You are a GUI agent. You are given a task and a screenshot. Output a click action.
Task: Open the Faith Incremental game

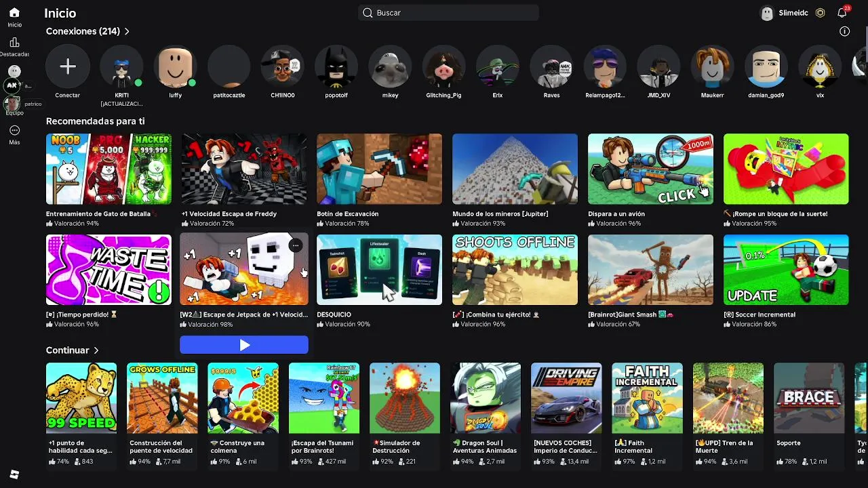[647, 398]
